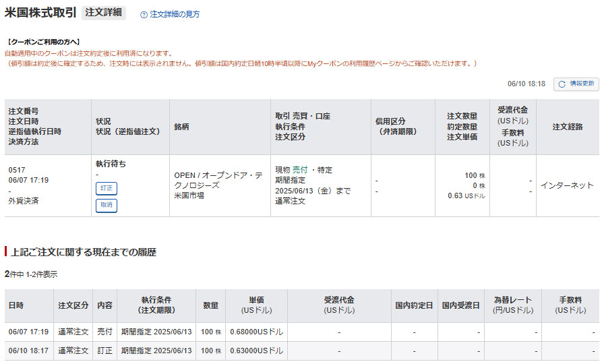Click the 銘柄 column header
Screen dimensions: 602x364
click(181, 127)
